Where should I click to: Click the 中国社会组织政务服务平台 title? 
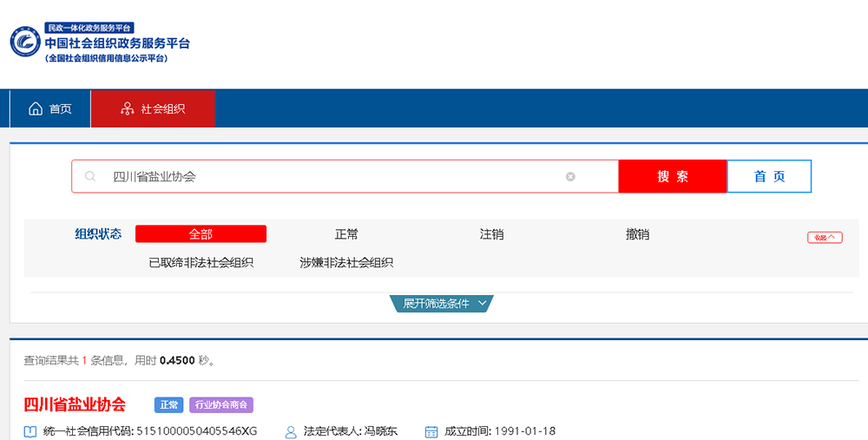pyautogui.click(x=117, y=43)
